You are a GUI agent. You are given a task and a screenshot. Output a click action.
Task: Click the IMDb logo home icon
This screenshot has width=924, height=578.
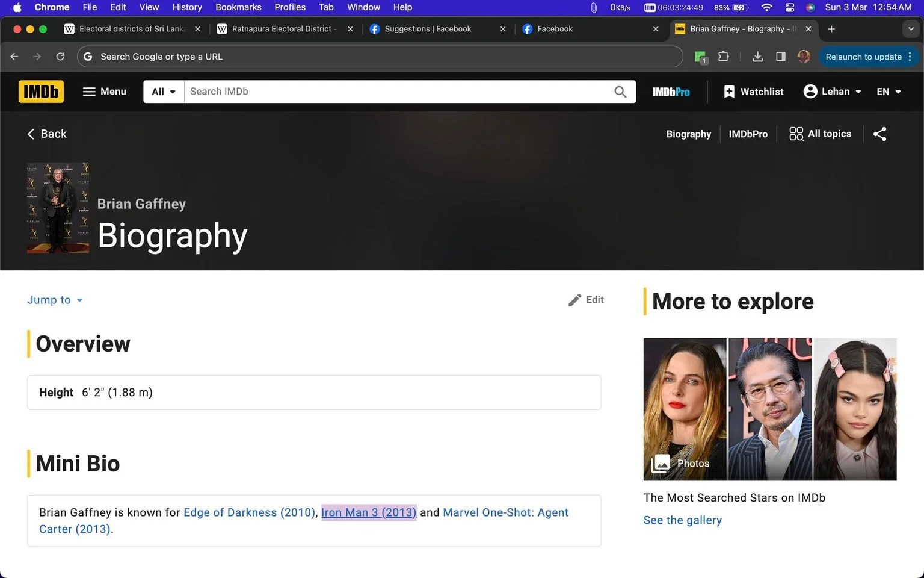click(41, 92)
